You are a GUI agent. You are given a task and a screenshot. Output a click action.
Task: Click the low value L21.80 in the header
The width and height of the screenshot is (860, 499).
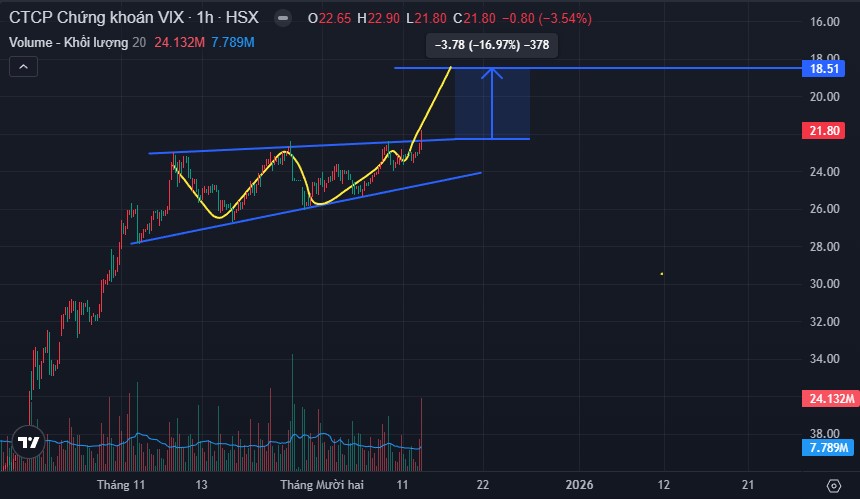[x=426, y=18]
